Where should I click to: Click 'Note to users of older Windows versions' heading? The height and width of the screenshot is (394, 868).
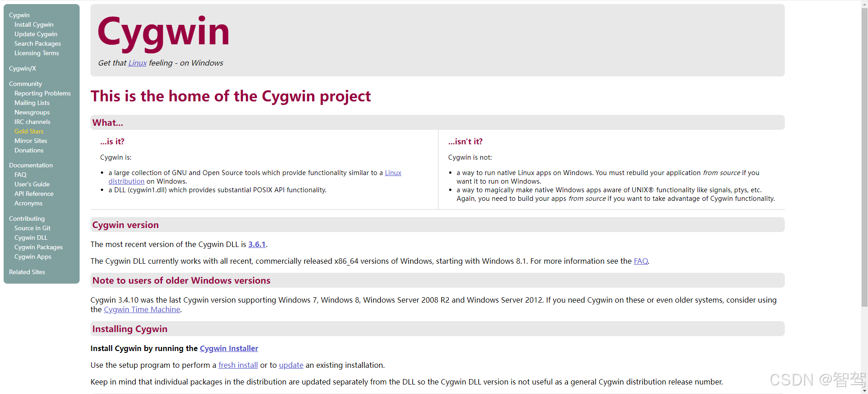pos(181,280)
